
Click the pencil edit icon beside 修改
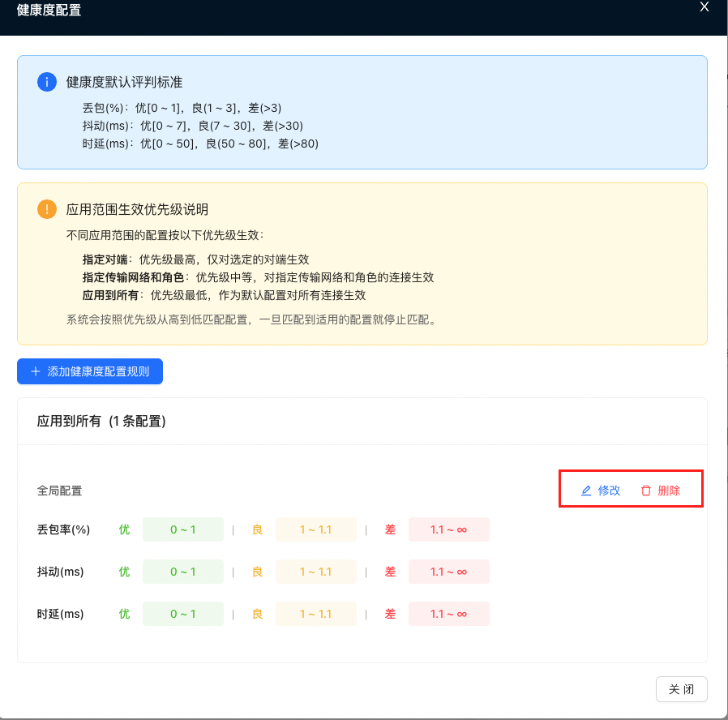585,491
